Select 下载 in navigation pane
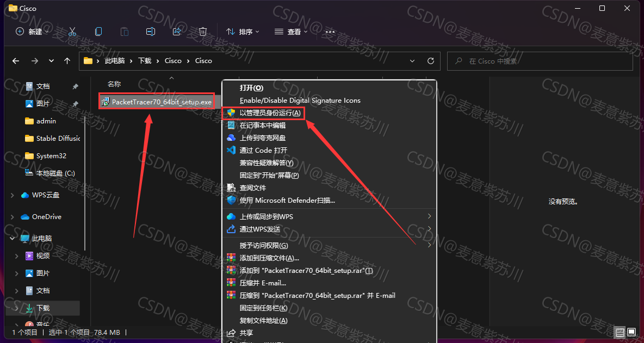Viewport: 644px width, 343px height. pos(43,308)
